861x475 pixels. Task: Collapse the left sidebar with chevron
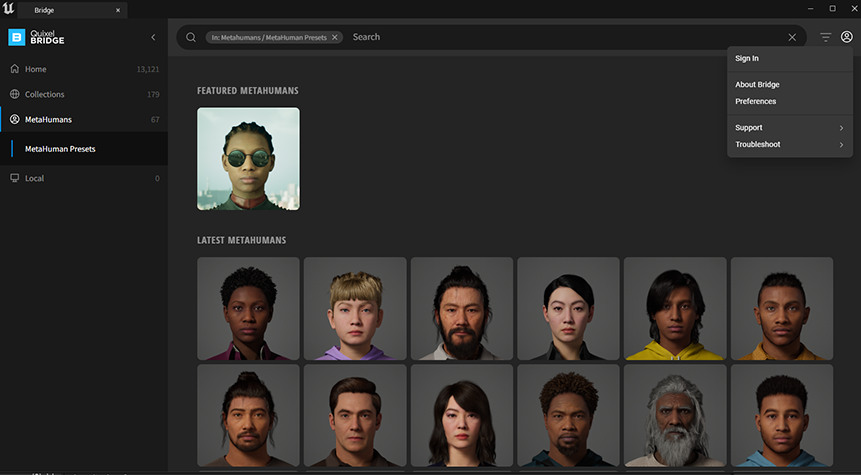tap(153, 37)
